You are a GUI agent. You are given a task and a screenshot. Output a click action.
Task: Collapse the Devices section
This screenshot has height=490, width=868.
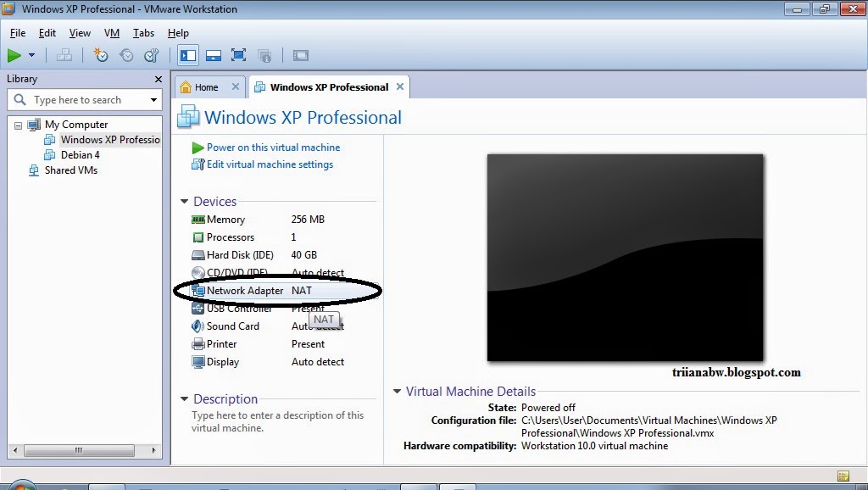pyautogui.click(x=184, y=202)
